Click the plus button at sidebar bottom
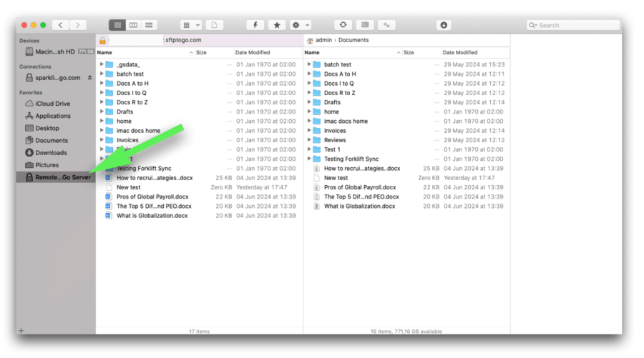Screen dimensions: 644x358 pos(21,331)
